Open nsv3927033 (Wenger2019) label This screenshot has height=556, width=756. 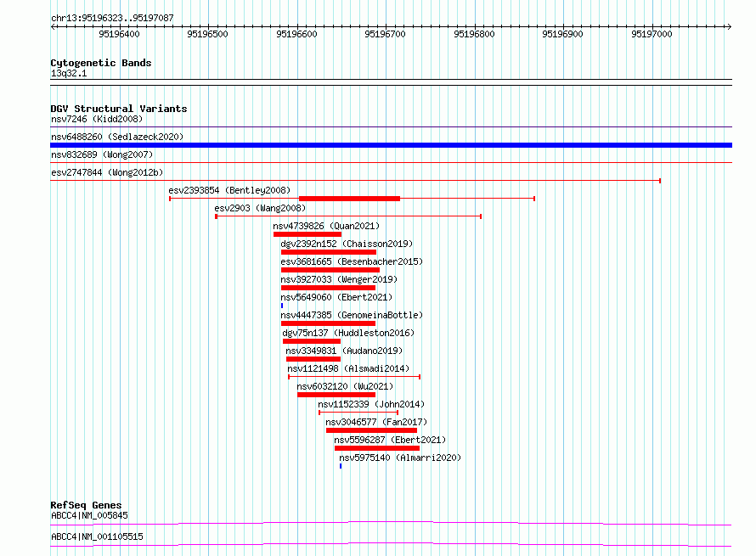click(x=339, y=279)
